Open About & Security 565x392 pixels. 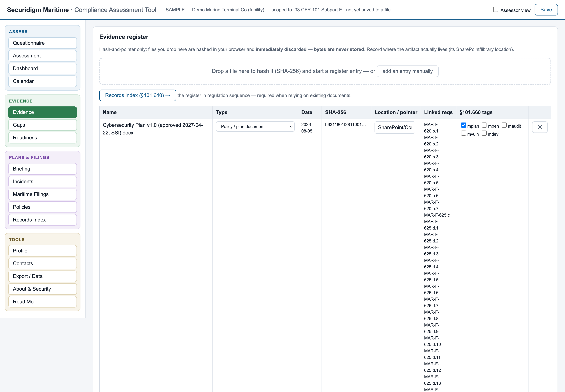43,289
